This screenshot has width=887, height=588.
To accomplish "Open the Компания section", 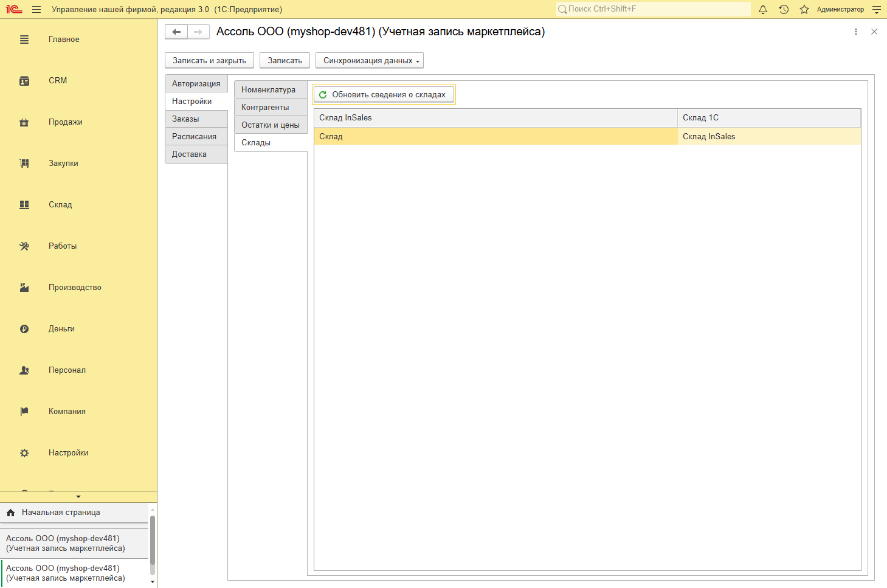I will 67,412.
